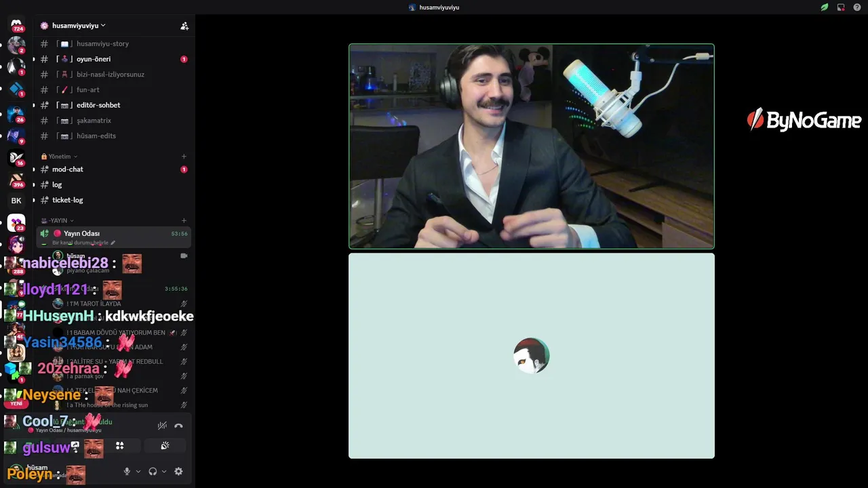Deafen with headphones icon in user panel
Image resolution: width=868 pixels, height=488 pixels.
coord(153,471)
